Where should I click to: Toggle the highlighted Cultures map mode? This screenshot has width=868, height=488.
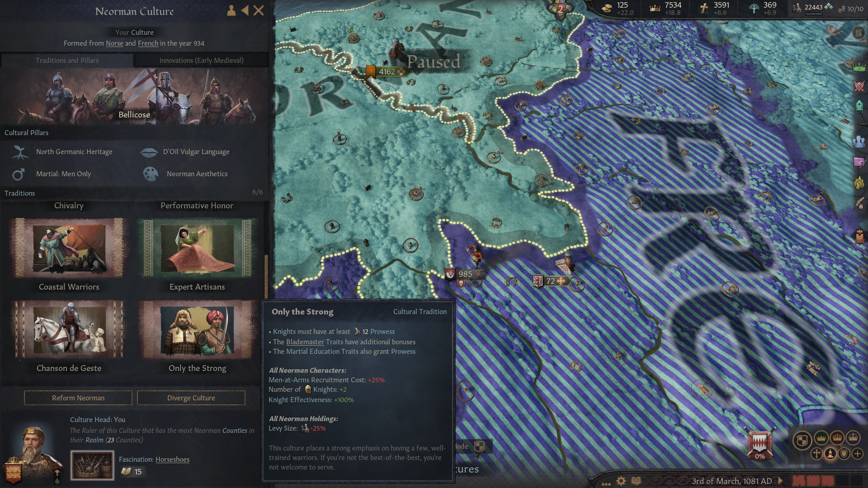(x=830, y=454)
